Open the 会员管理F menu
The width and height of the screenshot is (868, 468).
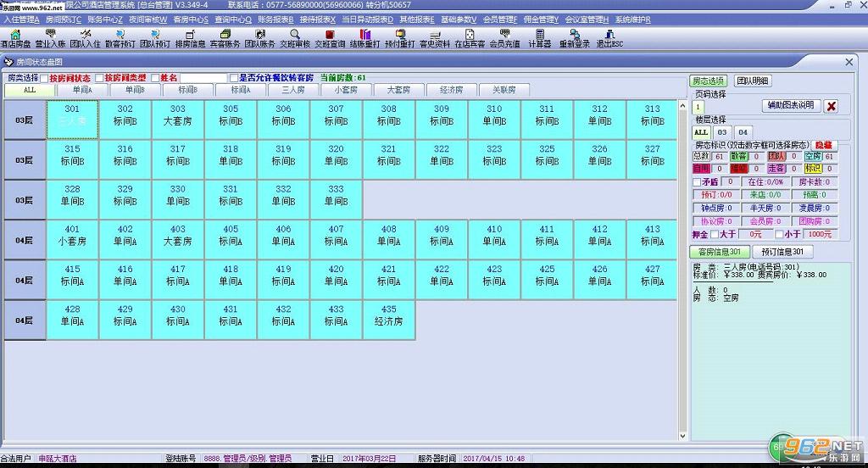tap(500, 19)
